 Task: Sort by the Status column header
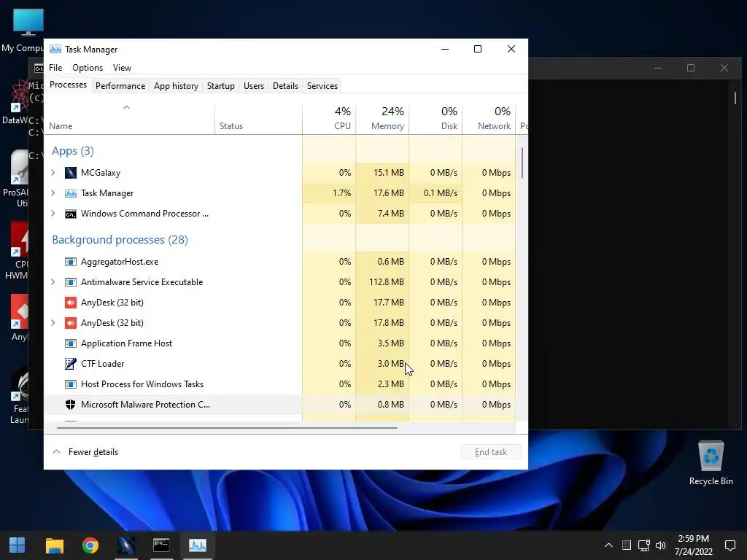258,117
